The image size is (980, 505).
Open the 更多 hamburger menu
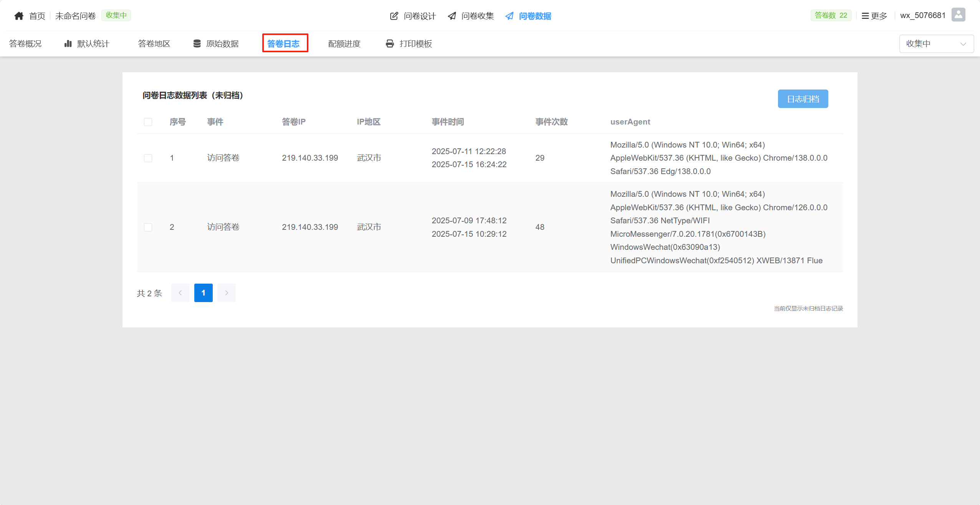coord(874,16)
